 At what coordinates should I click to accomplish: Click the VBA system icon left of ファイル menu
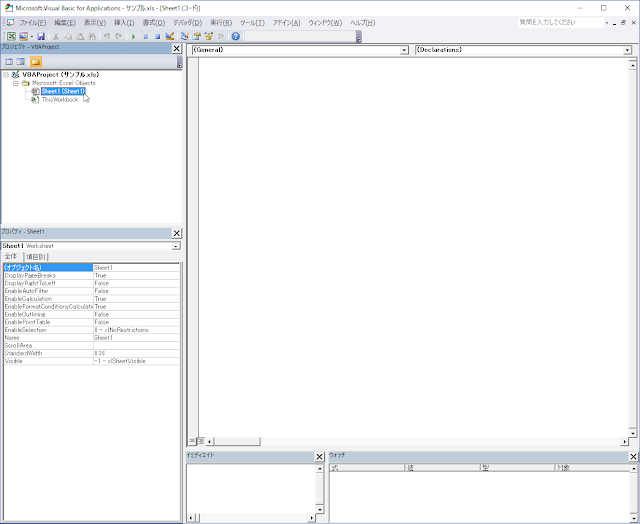pos(10,22)
